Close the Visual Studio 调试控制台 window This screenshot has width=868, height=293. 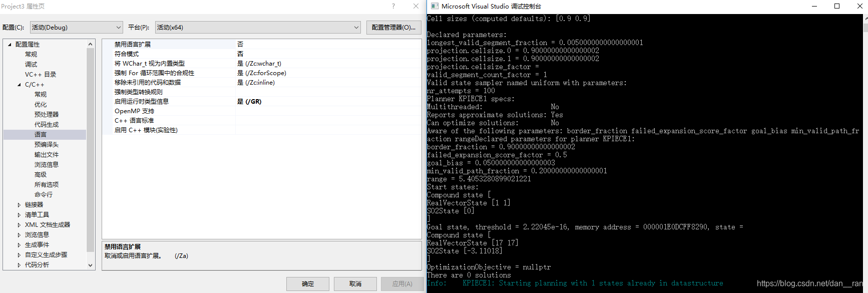click(859, 6)
